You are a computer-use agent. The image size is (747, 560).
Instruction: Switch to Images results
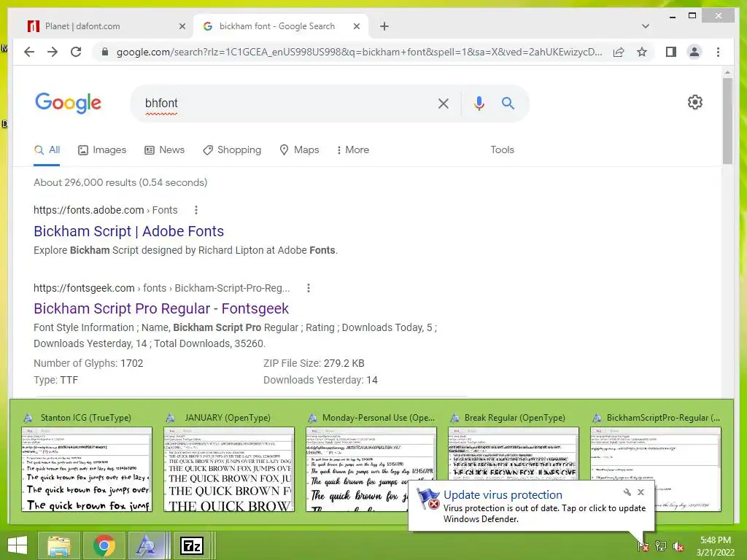point(102,150)
